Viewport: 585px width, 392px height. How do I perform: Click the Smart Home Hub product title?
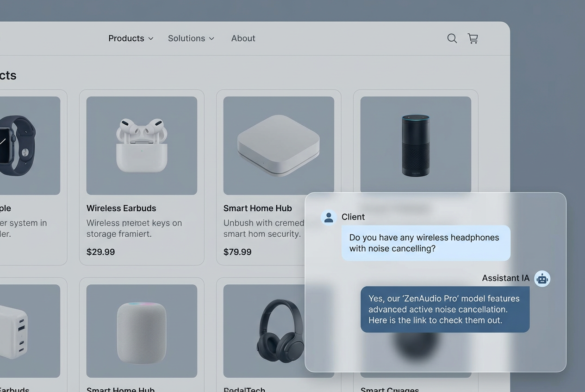tap(258, 208)
